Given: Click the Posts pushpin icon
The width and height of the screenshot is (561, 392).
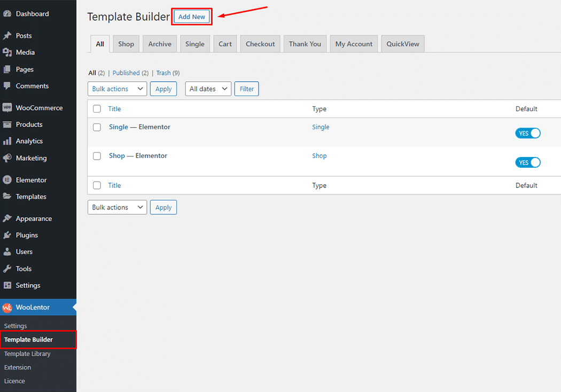Looking at the screenshot, I should pyautogui.click(x=7, y=36).
